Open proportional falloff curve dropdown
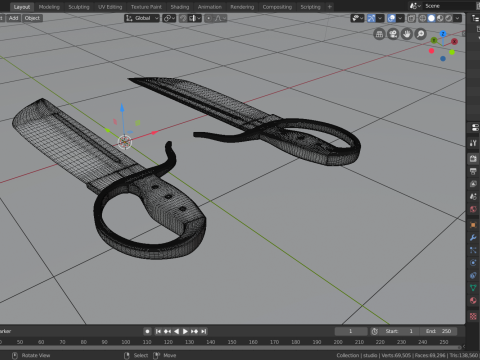 coord(219,18)
